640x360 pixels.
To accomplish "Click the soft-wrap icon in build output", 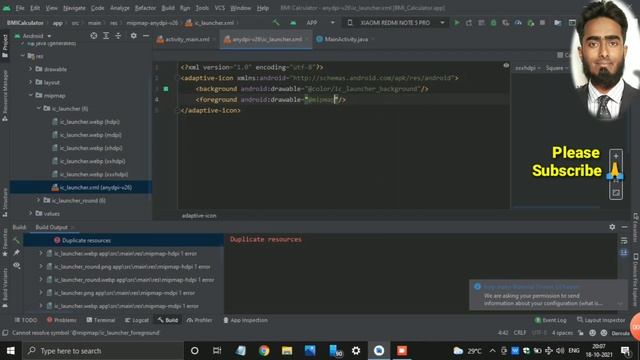I will (x=624, y=240).
